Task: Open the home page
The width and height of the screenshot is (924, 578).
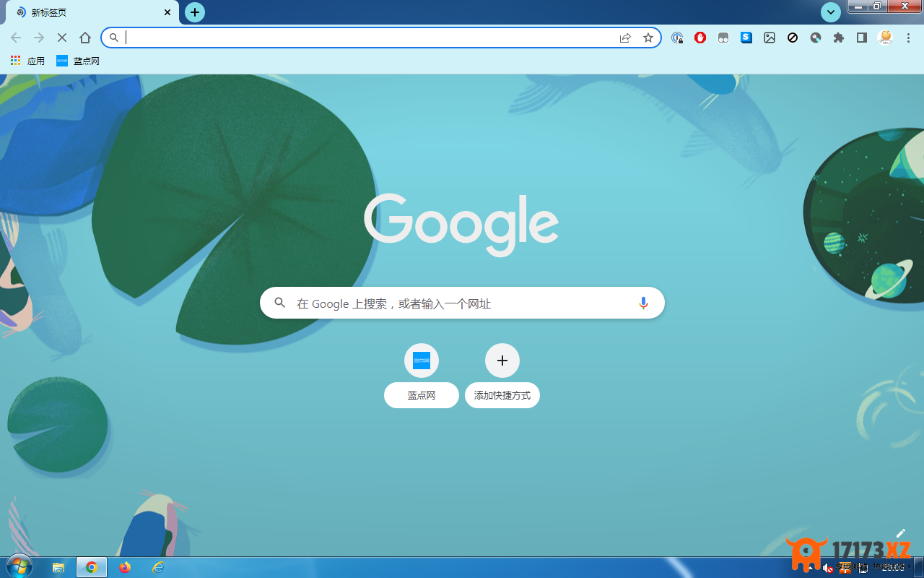Action: [x=85, y=38]
